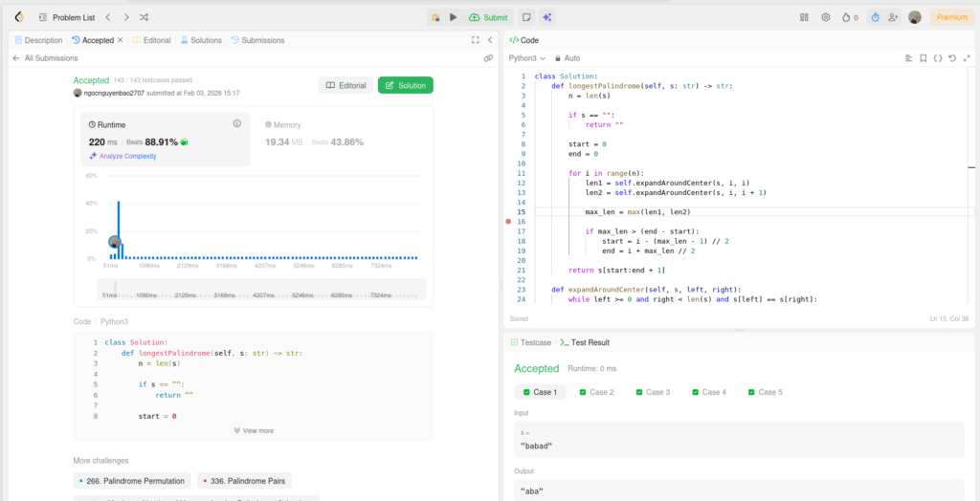Start the timer with the stopwatch icon

(874, 17)
